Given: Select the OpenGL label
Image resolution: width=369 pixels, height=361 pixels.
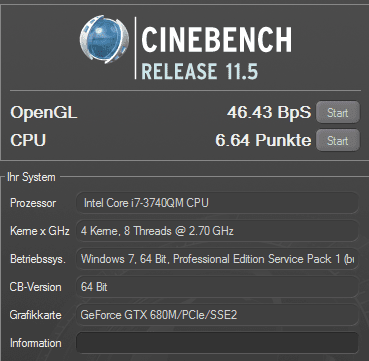Looking at the screenshot, I should 44,113.
